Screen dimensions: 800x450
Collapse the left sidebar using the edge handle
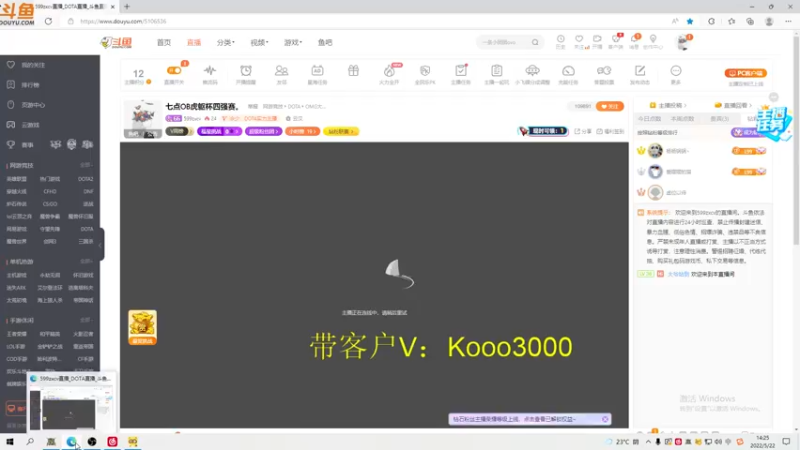pyautogui.click(x=101, y=244)
